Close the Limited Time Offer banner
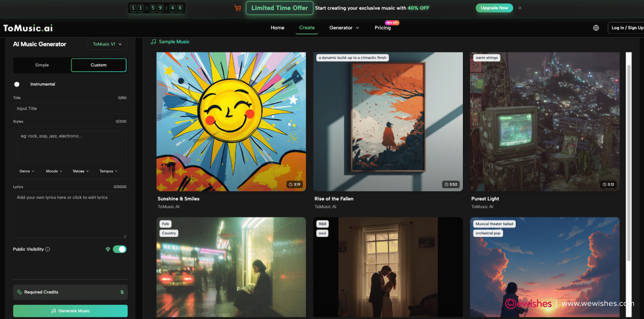644x319 pixels. (x=520, y=8)
